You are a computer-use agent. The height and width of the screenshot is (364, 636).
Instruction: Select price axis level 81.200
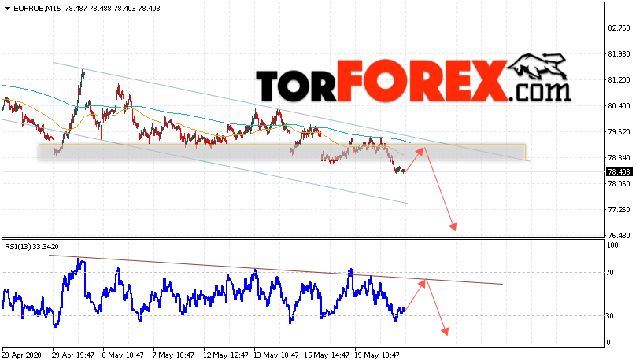(x=619, y=80)
